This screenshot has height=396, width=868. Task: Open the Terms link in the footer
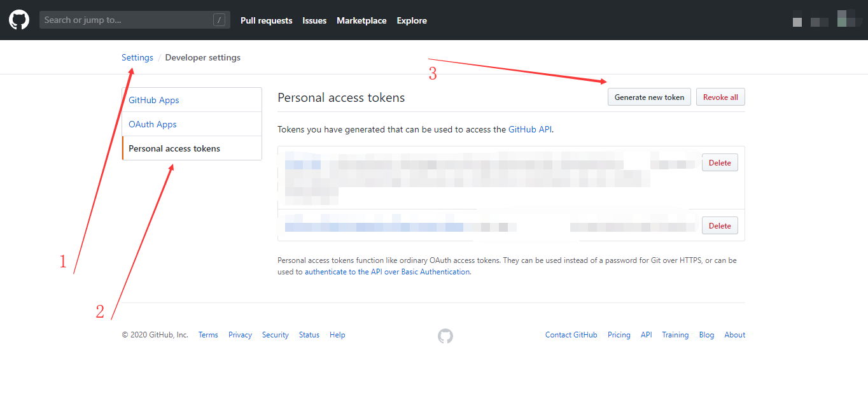tap(208, 335)
